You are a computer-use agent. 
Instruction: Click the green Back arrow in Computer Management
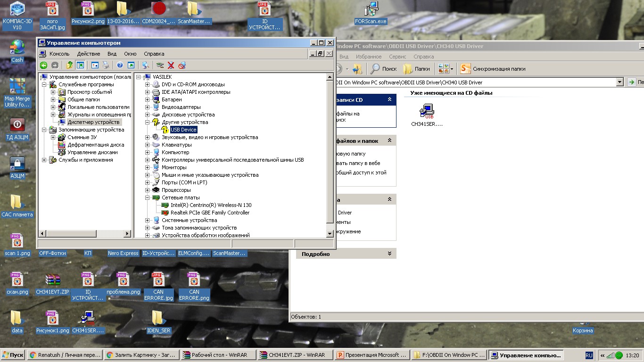click(43, 66)
